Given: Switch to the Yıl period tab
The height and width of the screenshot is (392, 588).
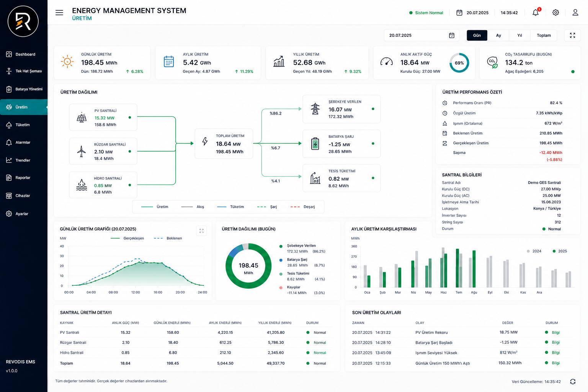Looking at the screenshot, I should tap(519, 35).
